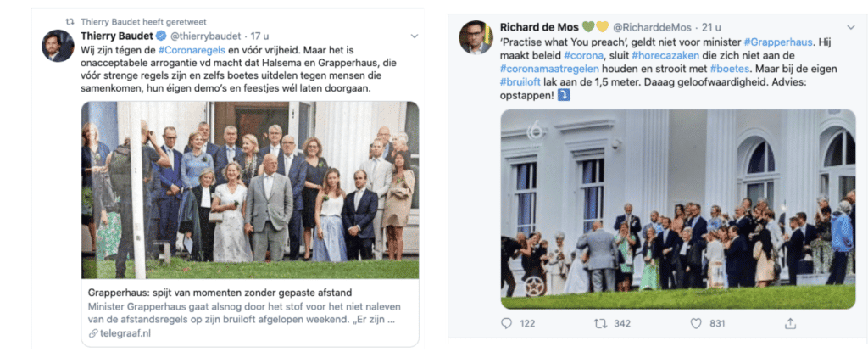Open wedding group photo in Baudet tweet
Image resolution: width=868 pixels, height=352 pixels.
(250, 190)
